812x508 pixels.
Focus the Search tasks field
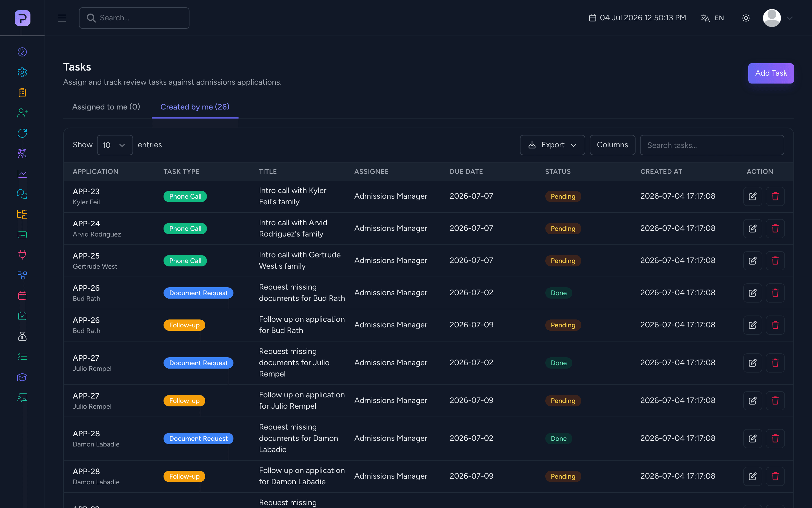click(x=712, y=145)
